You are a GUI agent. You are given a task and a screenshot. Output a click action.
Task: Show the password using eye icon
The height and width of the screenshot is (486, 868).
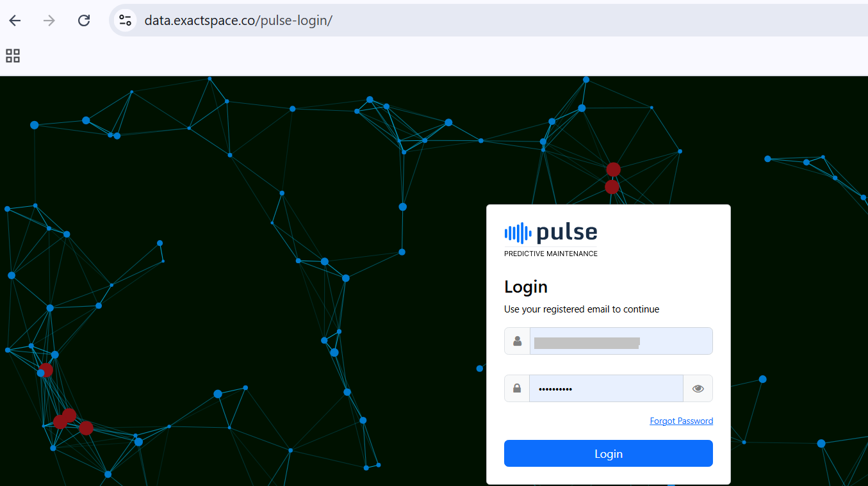[x=698, y=388]
